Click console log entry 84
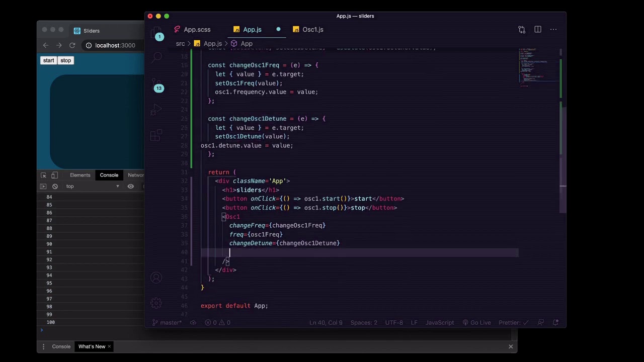The width and height of the screenshot is (644, 362). (49, 197)
